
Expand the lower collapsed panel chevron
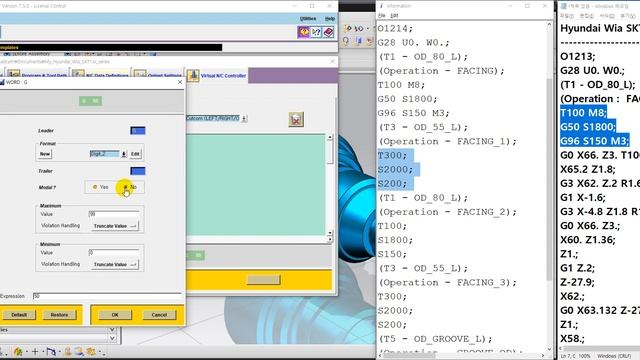click(112, 338)
